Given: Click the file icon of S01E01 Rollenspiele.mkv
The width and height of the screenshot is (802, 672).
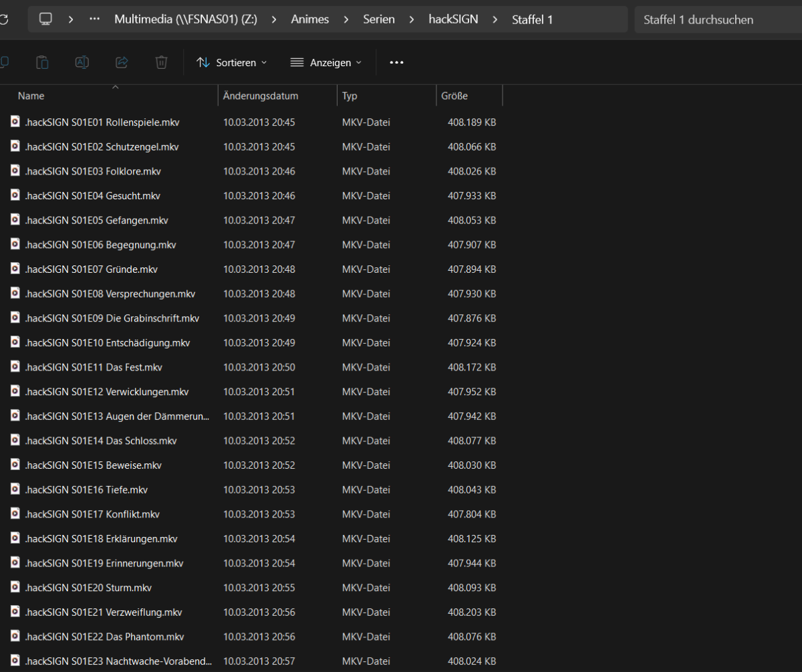Looking at the screenshot, I should [x=15, y=122].
